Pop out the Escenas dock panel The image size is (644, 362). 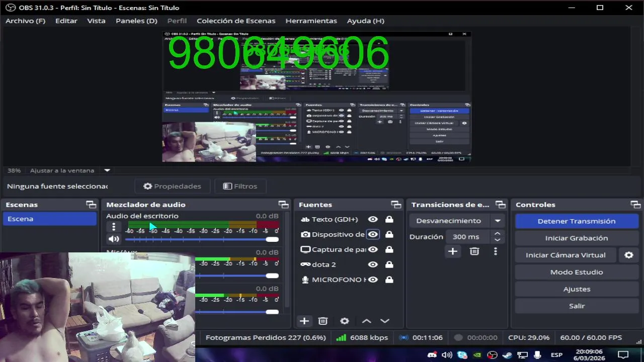click(91, 205)
